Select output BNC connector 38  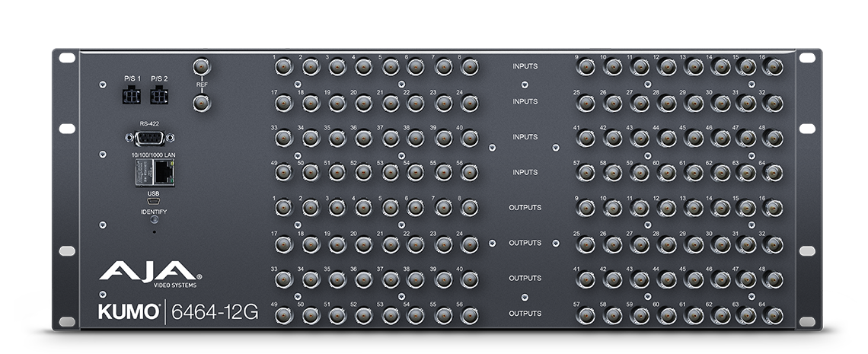point(416,280)
